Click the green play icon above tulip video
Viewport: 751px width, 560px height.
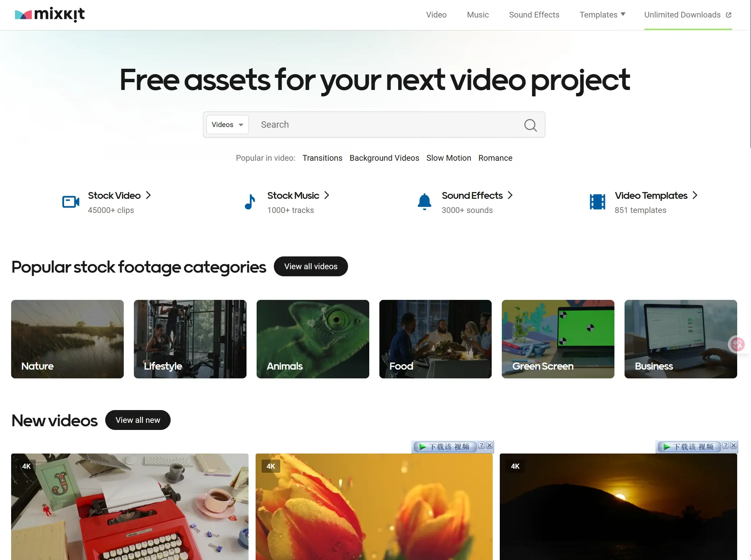(x=422, y=447)
